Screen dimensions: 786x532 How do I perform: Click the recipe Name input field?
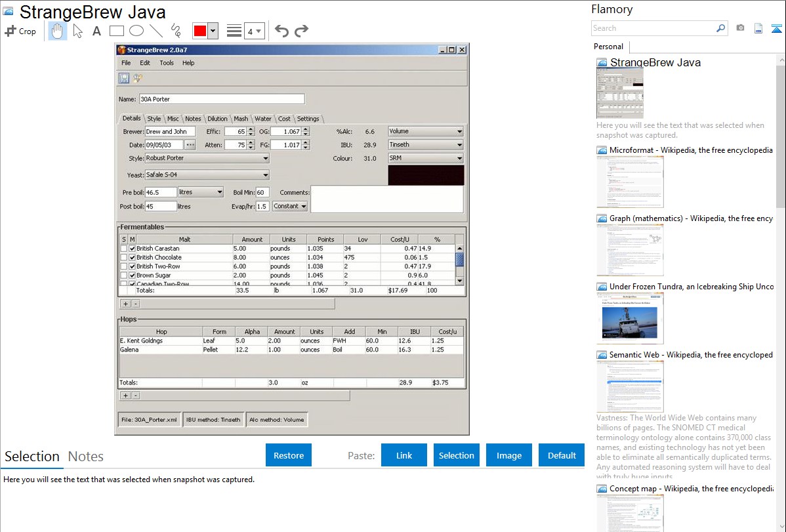[222, 99]
